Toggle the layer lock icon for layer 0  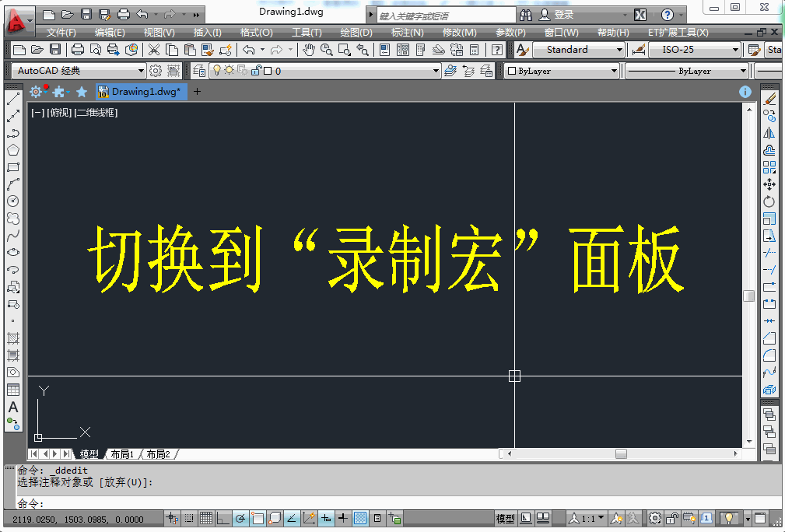tap(256, 71)
